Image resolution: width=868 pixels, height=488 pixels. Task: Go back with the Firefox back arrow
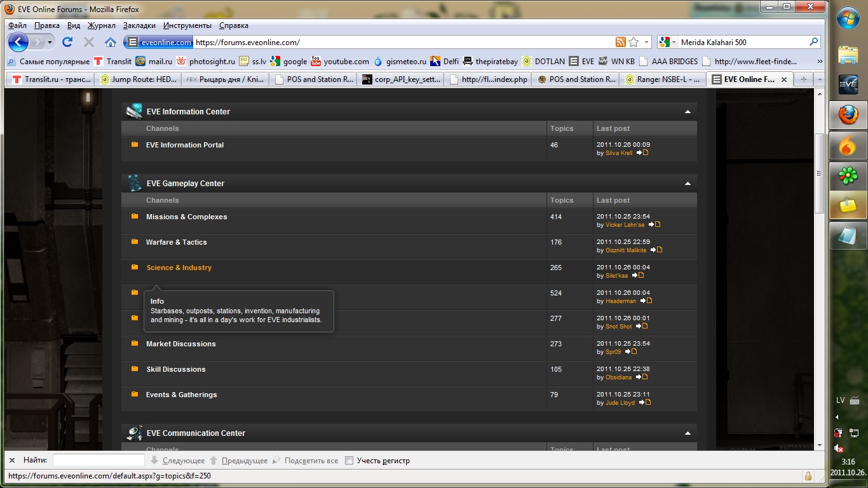point(18,43)
